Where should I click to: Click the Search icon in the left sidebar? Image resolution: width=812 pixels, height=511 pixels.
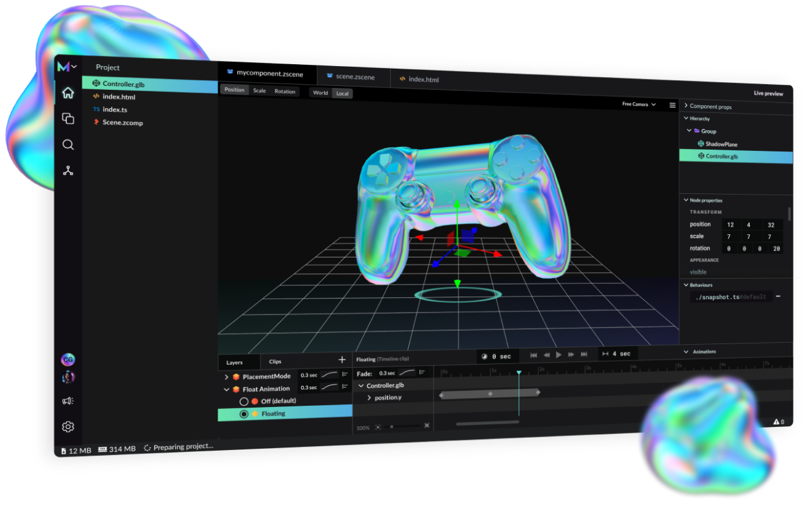[x=68, y=144]
